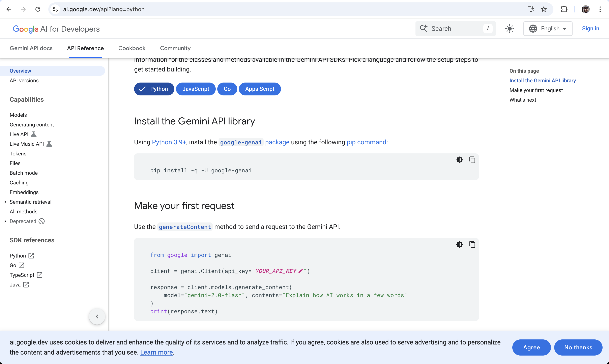
Task: Select the API Reference tab
Action: click(85, 48)
